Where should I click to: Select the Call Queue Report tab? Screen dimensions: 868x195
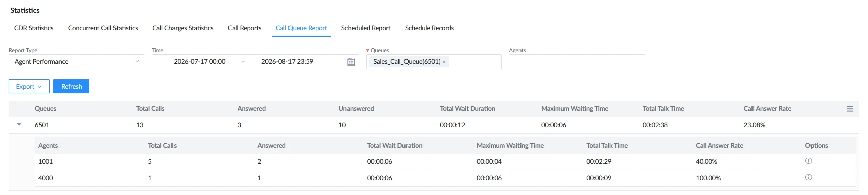302,28
